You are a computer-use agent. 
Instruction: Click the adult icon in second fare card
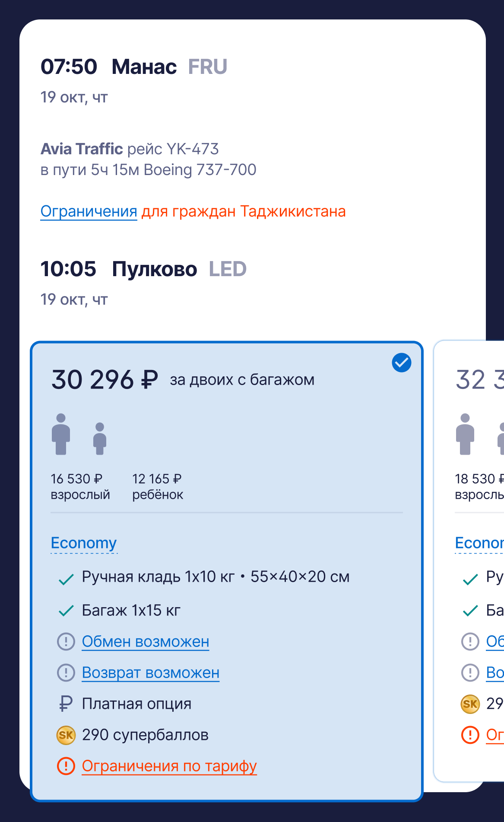(465, 434)
